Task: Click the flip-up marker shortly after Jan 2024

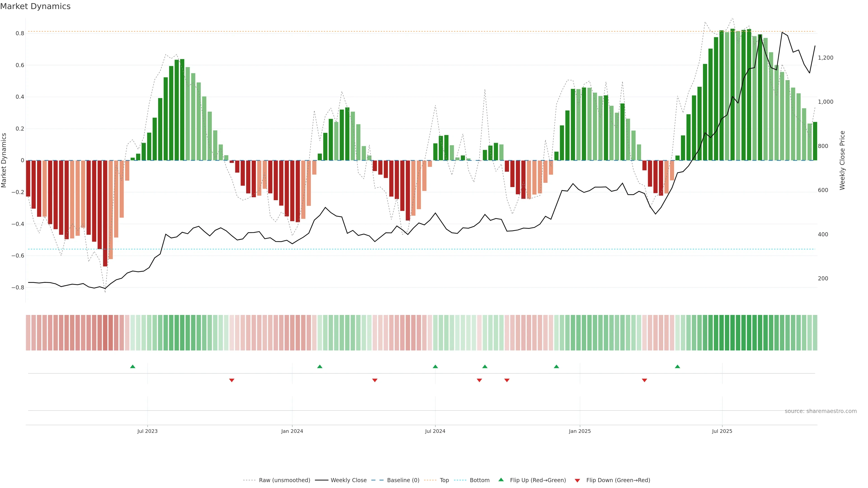Action: pyautogui.click(x=320, y=366)
